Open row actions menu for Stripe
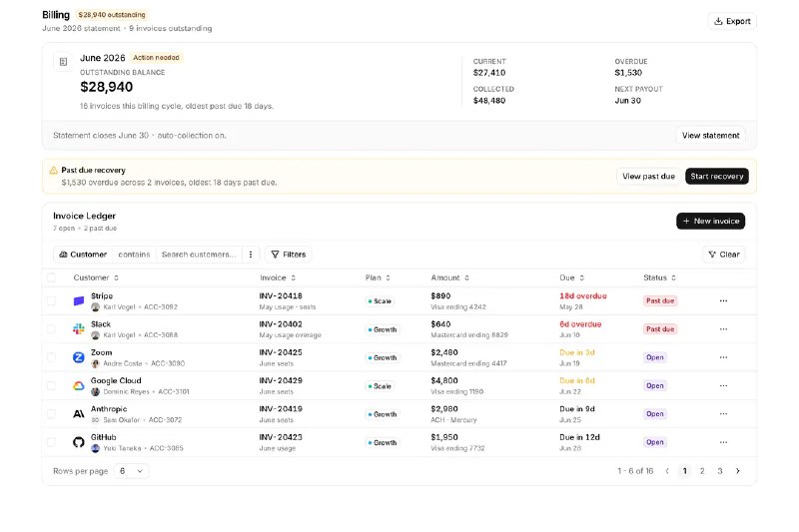 [x=723, y=300]
